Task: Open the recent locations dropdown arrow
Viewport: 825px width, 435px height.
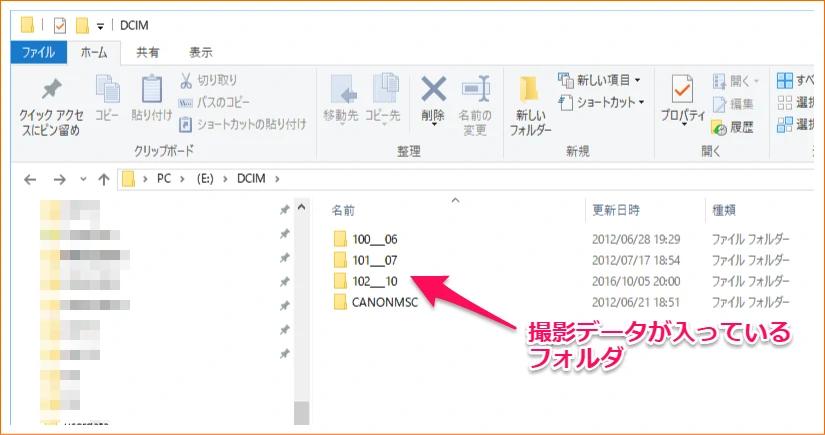Action: [x=83, y=180]
